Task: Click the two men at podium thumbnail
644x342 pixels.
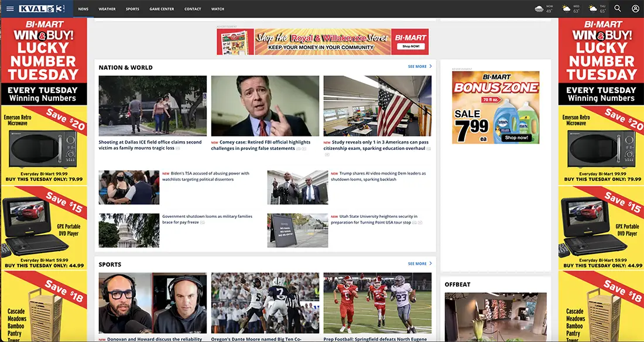Action: click(298, 187)
